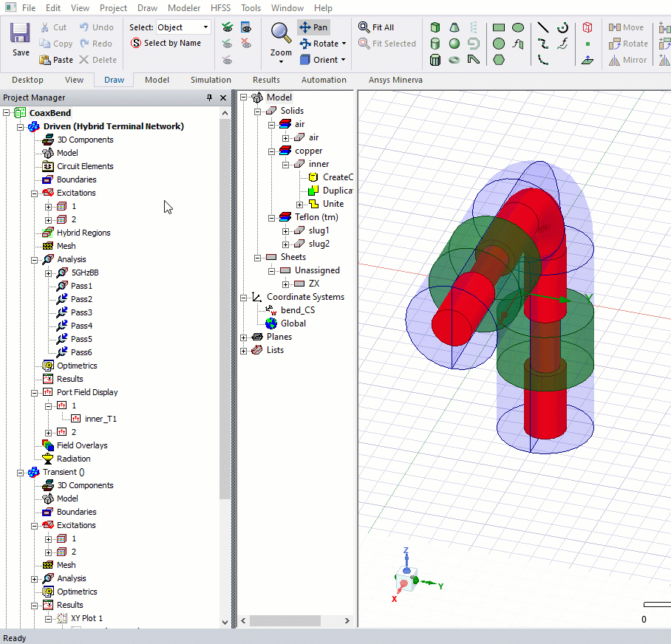This screenshot has width=671, height=644.
Task: Expand the Rotate tool dropdown
Action: (344, 44)
